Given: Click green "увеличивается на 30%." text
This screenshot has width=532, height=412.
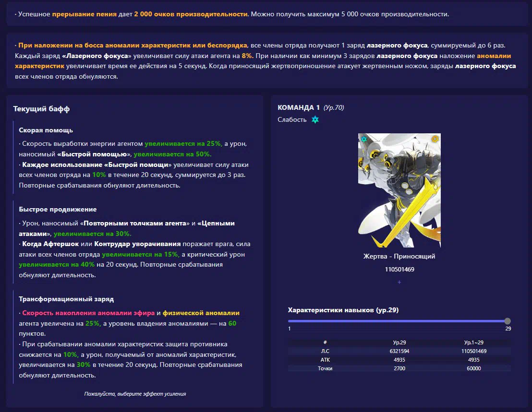Looking at the screenshot, I should pyautogui.click(x=92, y=234).
